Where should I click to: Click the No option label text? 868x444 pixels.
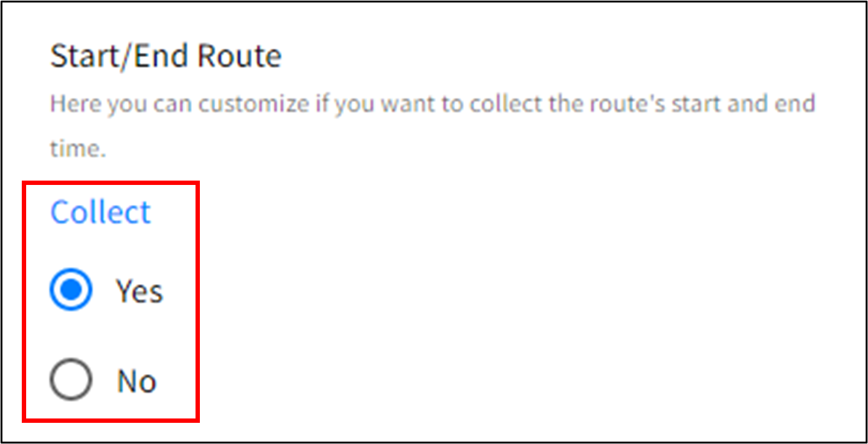point(136,380)
